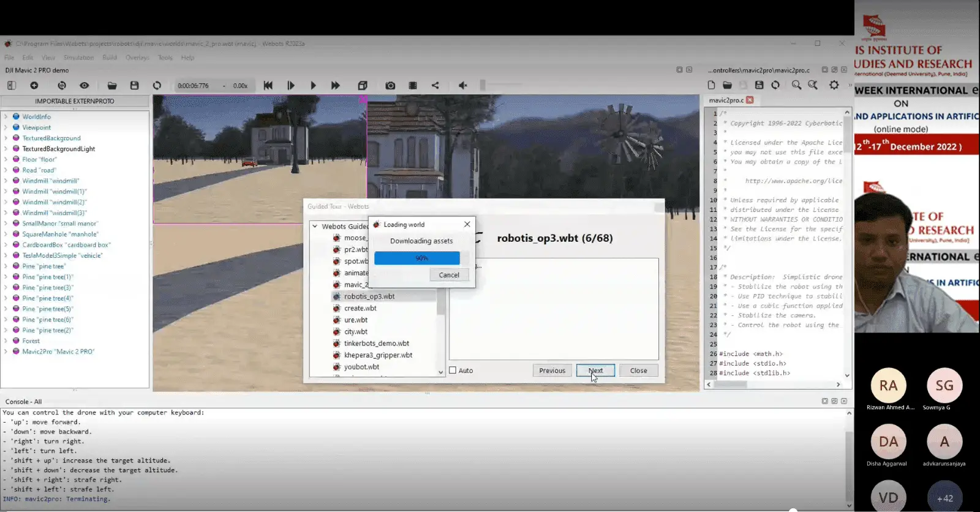Viewport: 980px width, 512px height.
Task: Reset simulation with rewind icon
Action: 268,86
